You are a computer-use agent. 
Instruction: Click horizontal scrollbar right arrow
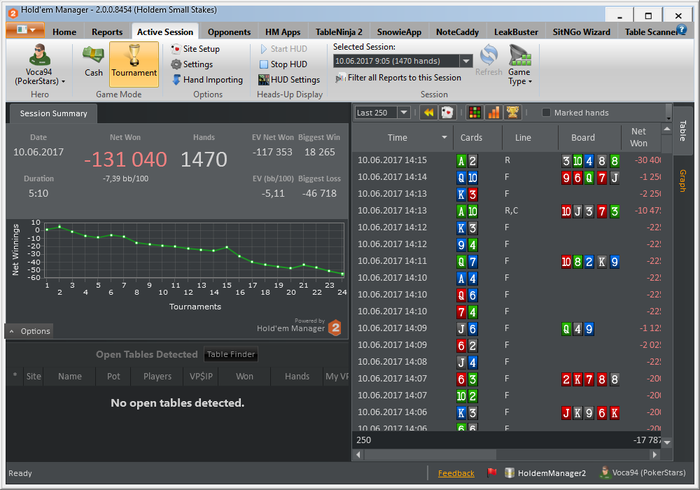(654, 454)
